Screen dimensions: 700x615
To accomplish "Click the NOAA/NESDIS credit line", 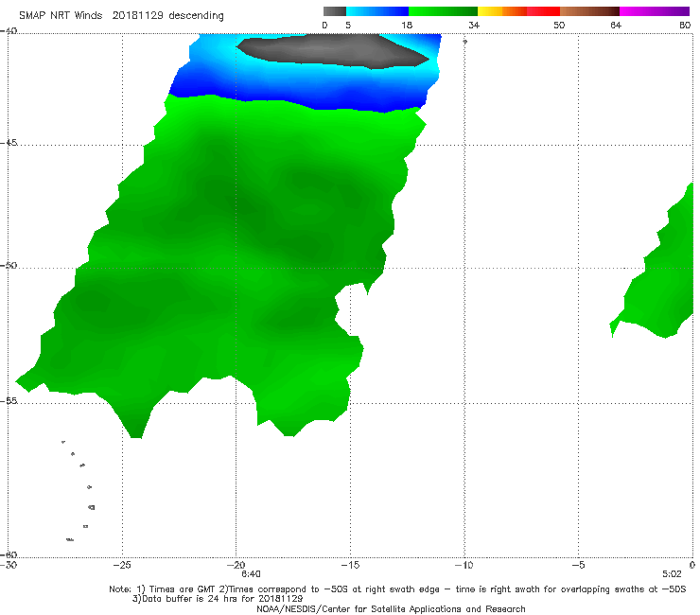I will click(391, 608).
